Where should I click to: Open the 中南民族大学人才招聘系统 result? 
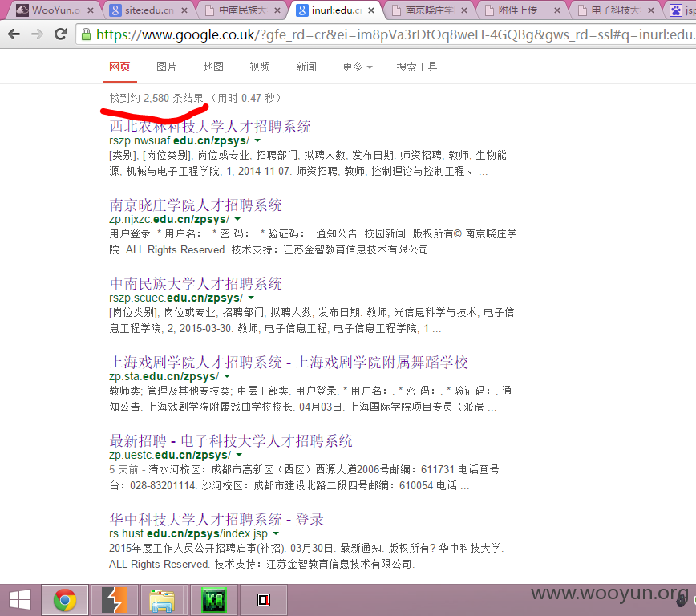point(196,283)
